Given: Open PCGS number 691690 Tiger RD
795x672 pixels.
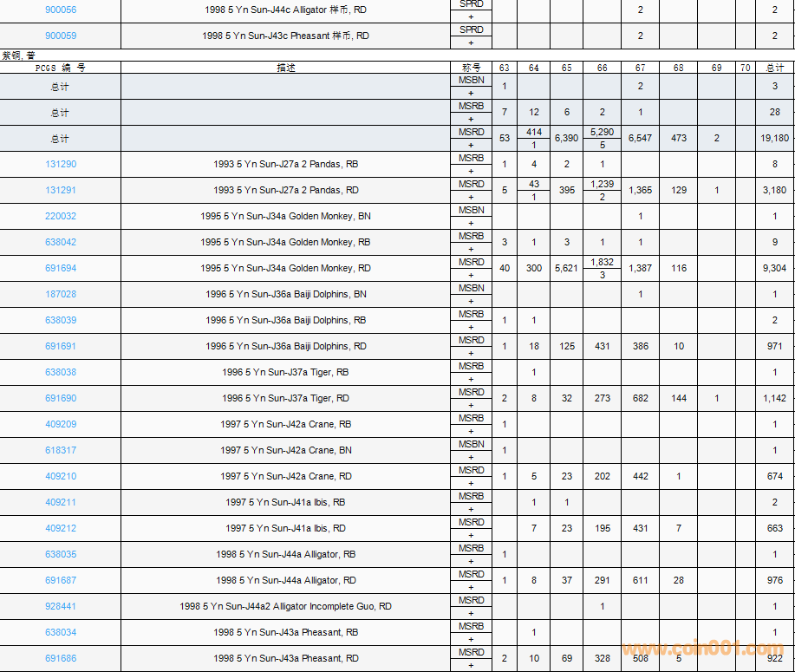Looking at the screenshot, I should (61, 398).
